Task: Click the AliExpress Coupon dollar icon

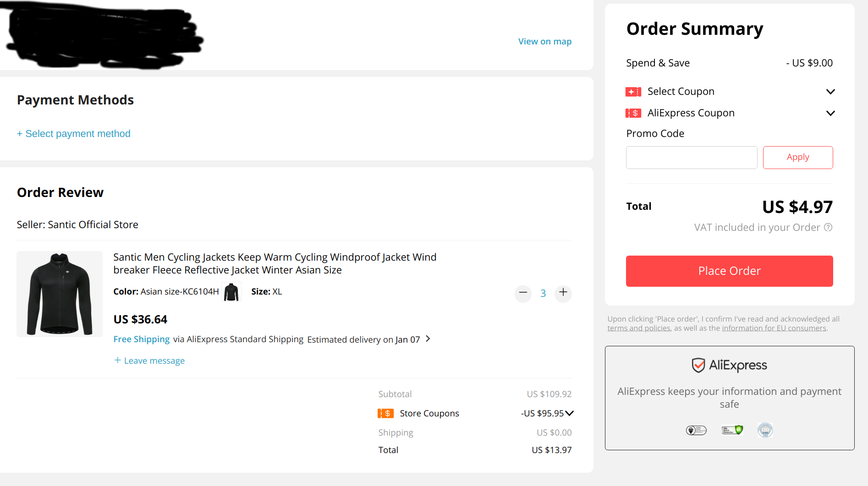Action: point(633,113)
